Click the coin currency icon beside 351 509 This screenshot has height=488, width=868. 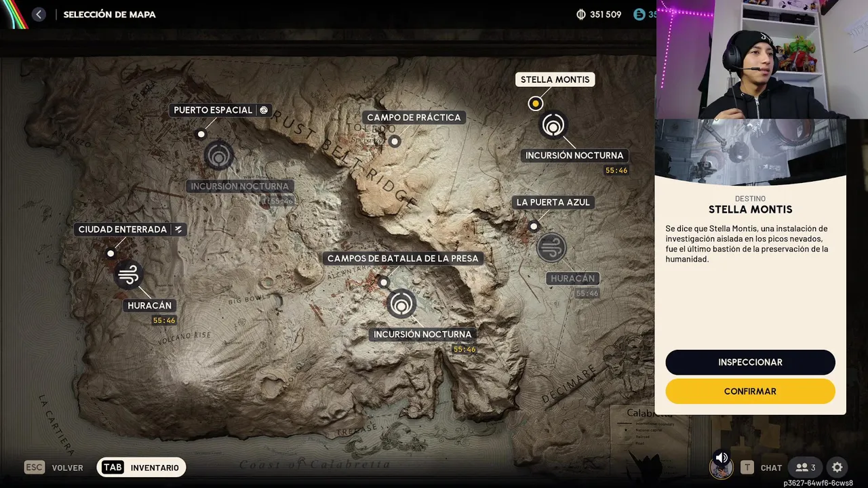click(580, 14)
